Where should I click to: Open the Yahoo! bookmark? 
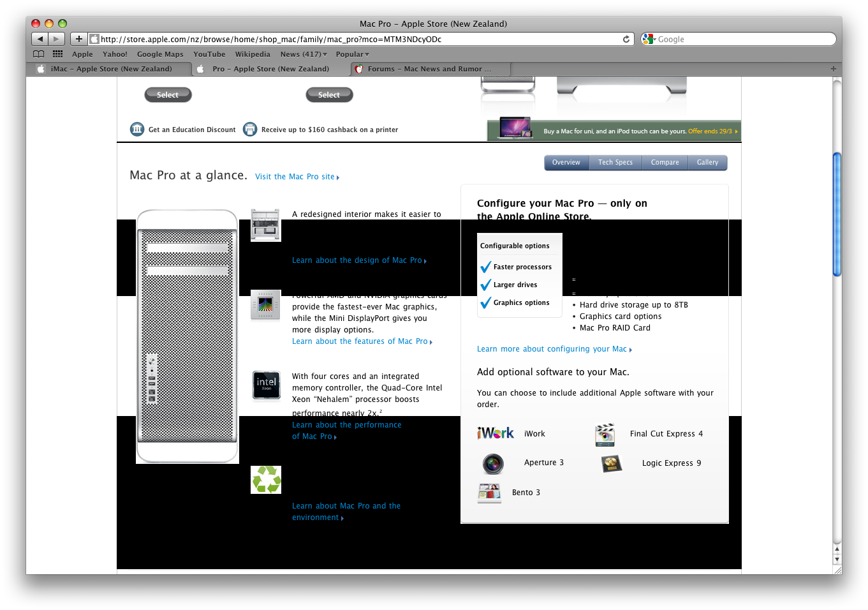tap(115, 54)
